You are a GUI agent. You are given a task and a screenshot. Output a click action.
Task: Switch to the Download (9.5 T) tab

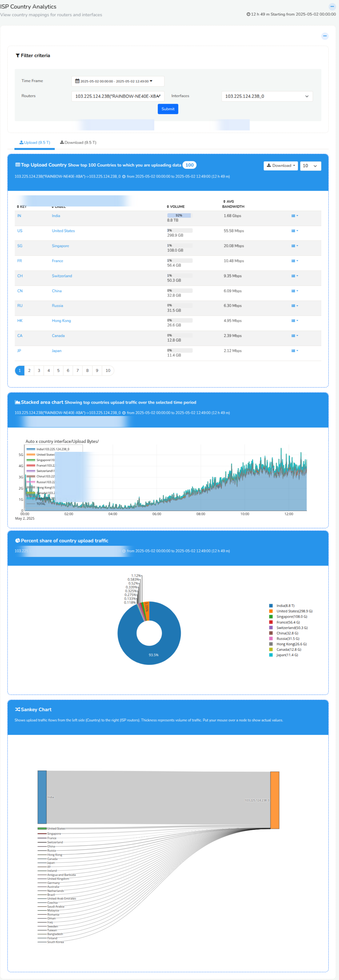point(78,142)
